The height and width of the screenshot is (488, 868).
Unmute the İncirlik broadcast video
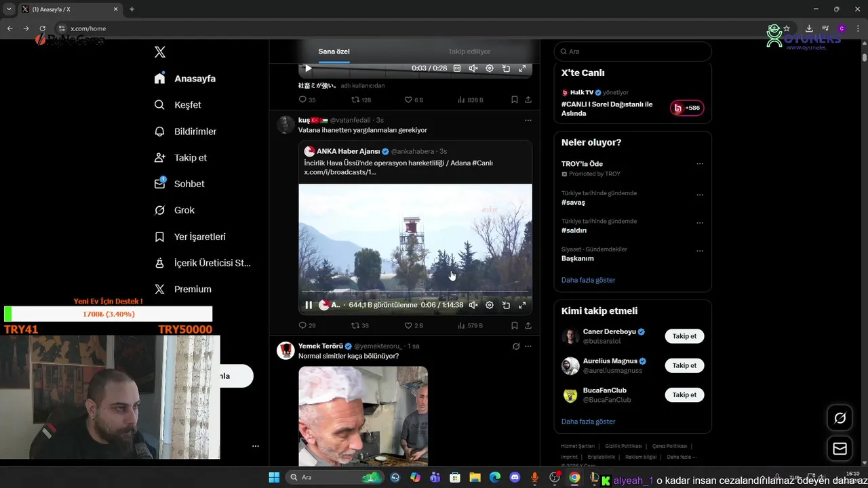tap(473, 305)
